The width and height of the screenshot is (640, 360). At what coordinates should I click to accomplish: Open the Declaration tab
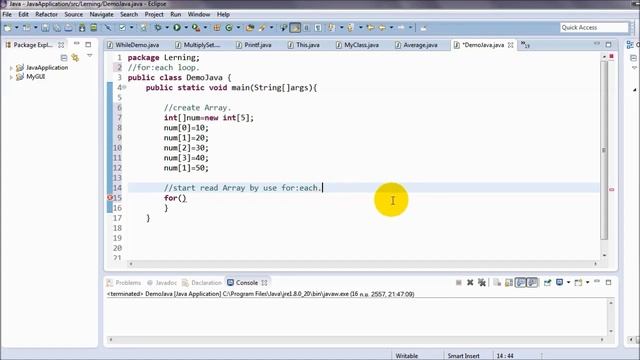(x=202, y=282)
